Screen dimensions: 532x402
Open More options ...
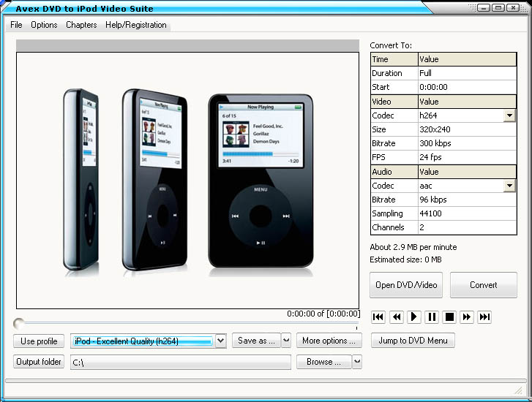pyautogui.click(x=329, y=341)
